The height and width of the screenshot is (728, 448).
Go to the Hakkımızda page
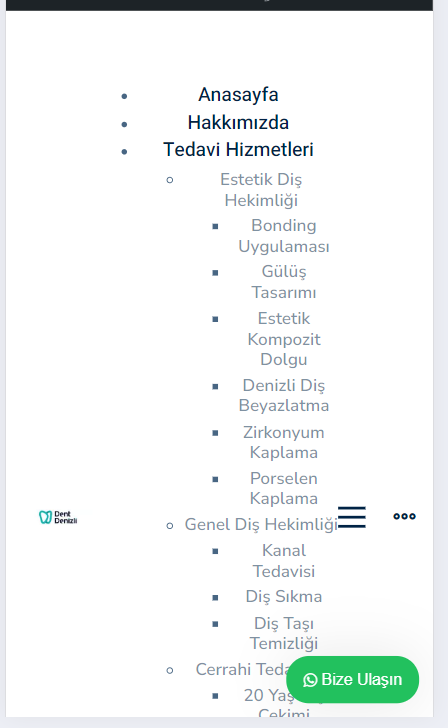(x=238, y=123)
